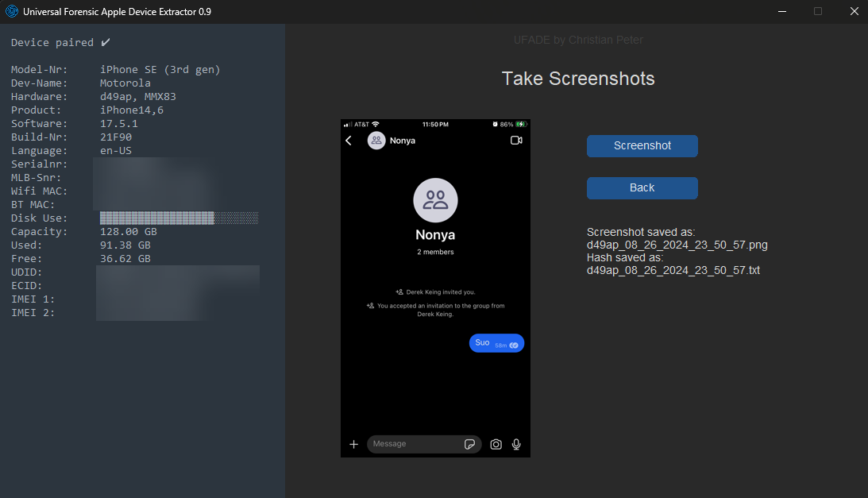
Task: Click the '2 members' label under Nonya
Action: pyautogui.click(x=435, y=252)
